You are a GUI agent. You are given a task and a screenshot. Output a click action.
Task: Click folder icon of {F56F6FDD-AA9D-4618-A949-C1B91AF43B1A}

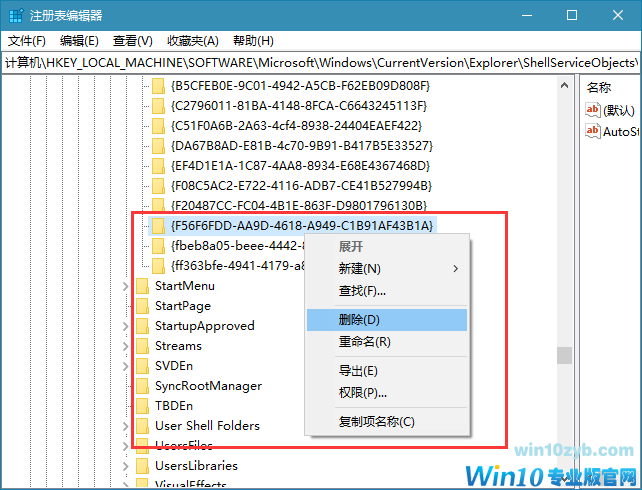click(x=158, y=226)
